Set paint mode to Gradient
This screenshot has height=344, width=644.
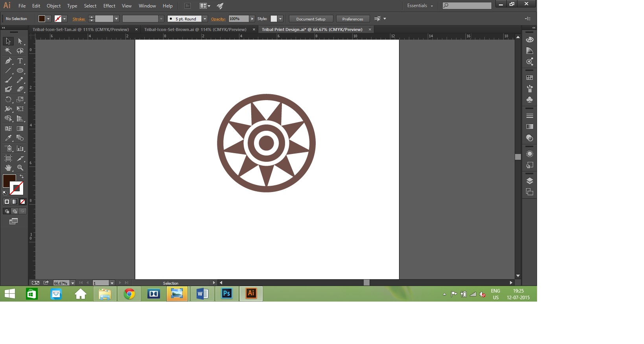pos(15,202)
